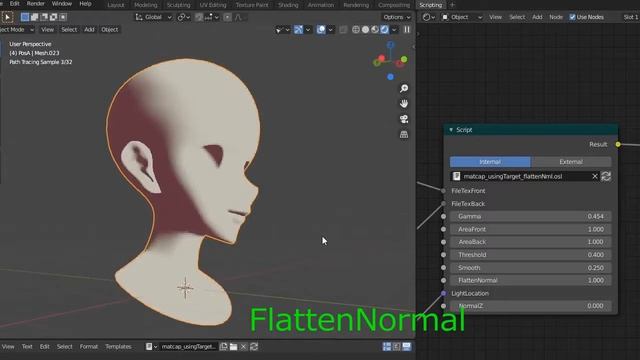Choose the Intersect selection mode icon

[63, 17]
